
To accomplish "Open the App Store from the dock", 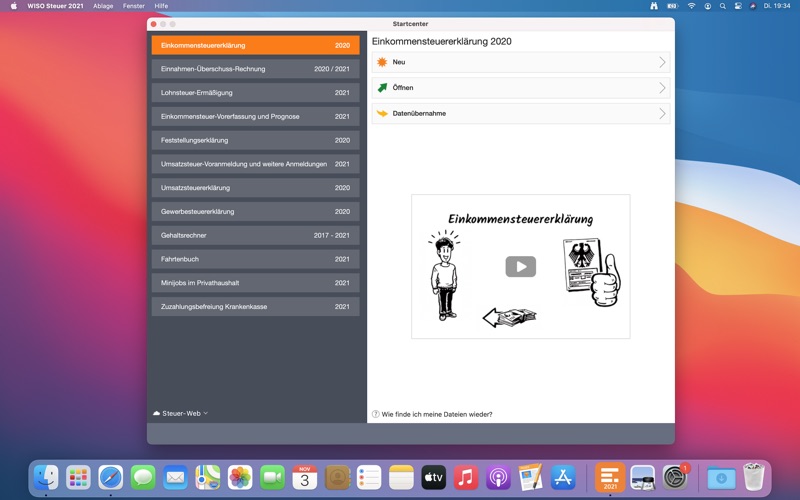I will click(563, 478).
